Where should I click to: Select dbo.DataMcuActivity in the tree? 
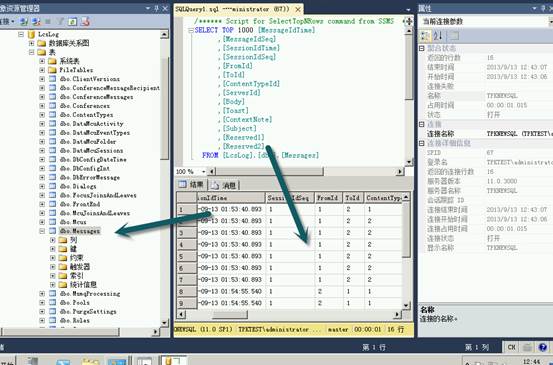[91, 124]
